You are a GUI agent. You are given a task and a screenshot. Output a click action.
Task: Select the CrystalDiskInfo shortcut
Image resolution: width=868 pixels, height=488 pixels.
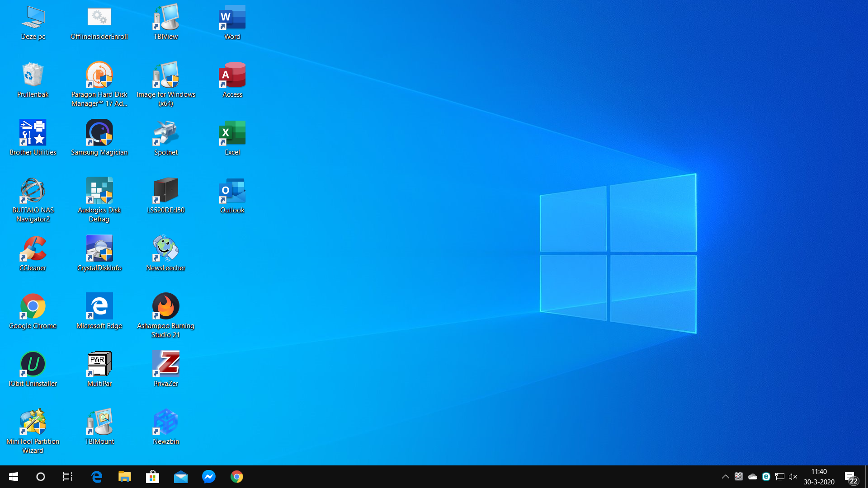[99, 254]
